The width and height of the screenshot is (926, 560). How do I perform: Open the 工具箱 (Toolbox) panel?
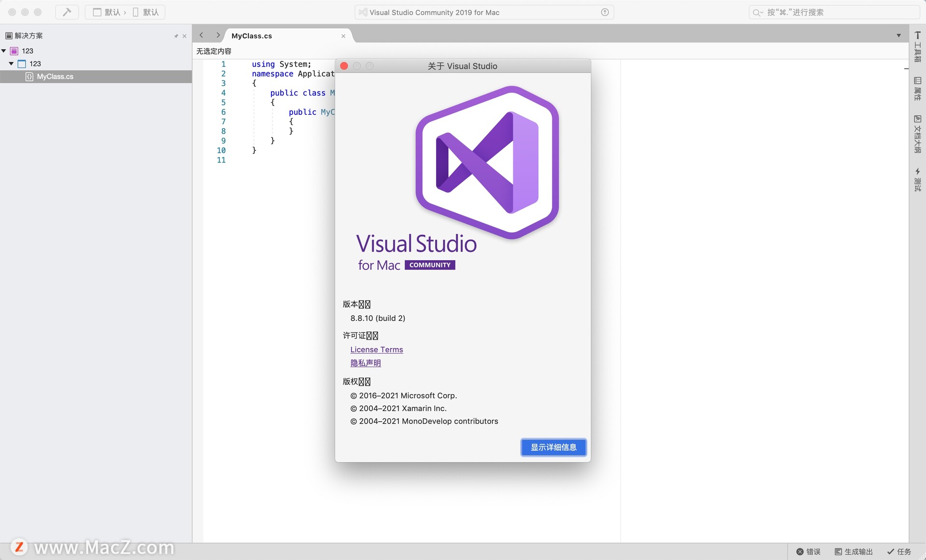pyautogui.click(x=918, y=46)
